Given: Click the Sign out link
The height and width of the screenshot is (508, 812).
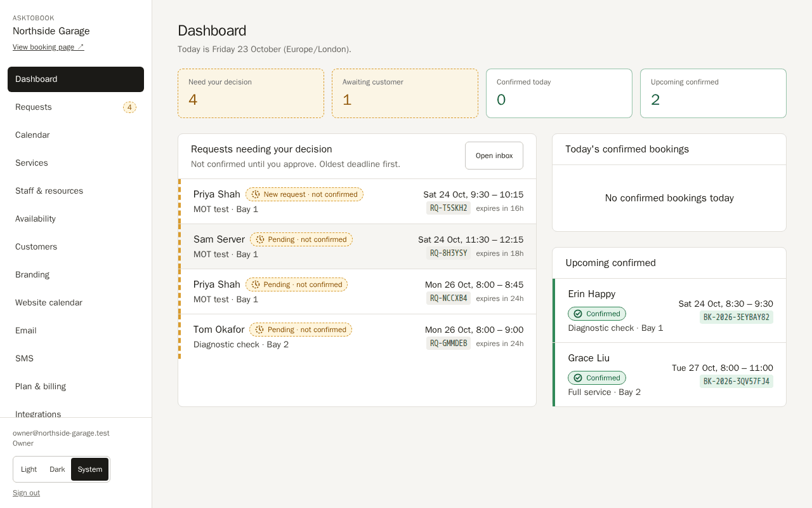Looking at the screenshot, I should [x=26, y=493].
